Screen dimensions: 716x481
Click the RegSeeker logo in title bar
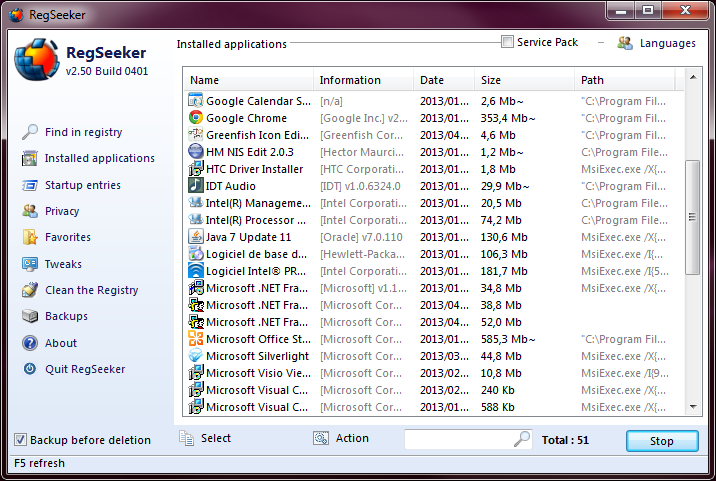click(16, 15)
